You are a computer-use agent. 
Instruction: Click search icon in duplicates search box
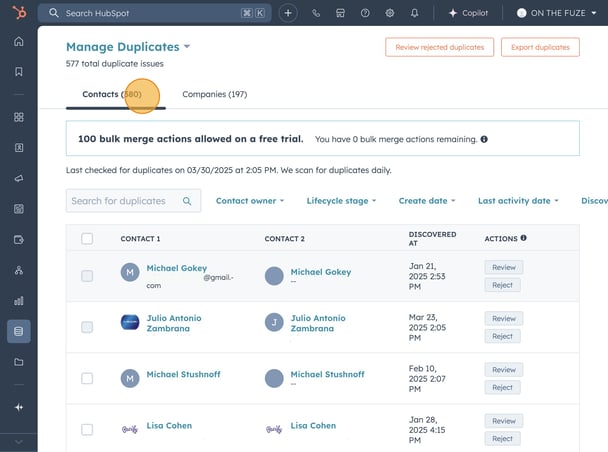(187, 201)
